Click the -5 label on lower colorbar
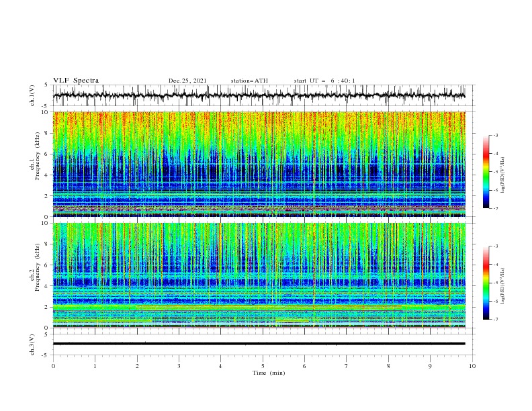 pos(495,283)
